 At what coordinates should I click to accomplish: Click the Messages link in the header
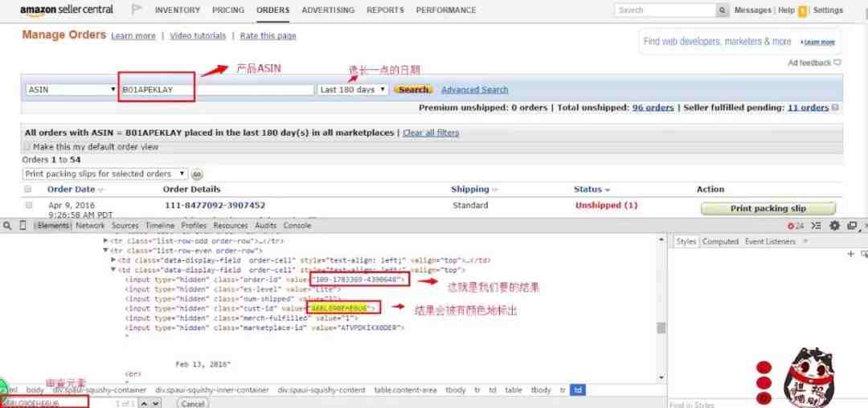click(x=753, y=10)
